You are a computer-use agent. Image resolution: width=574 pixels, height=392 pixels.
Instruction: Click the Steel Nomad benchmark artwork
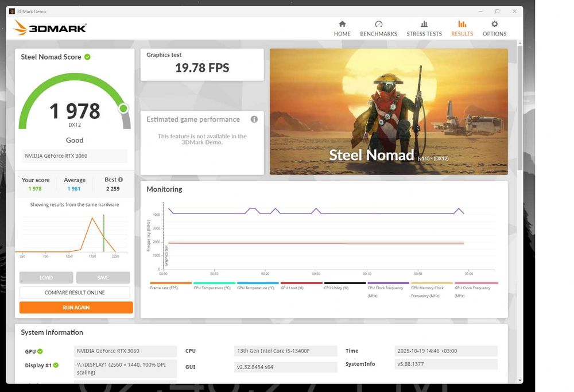pos(389,112)
